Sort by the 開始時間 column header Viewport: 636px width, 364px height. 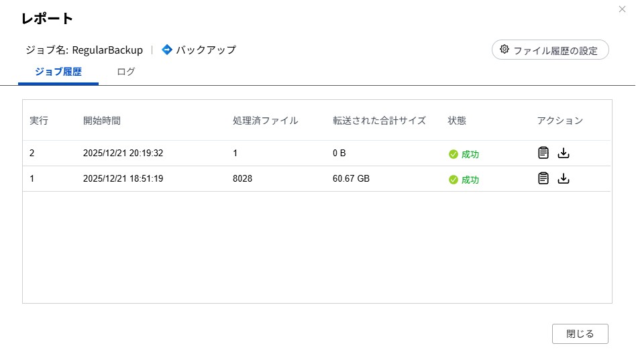(x=102, y=121)
